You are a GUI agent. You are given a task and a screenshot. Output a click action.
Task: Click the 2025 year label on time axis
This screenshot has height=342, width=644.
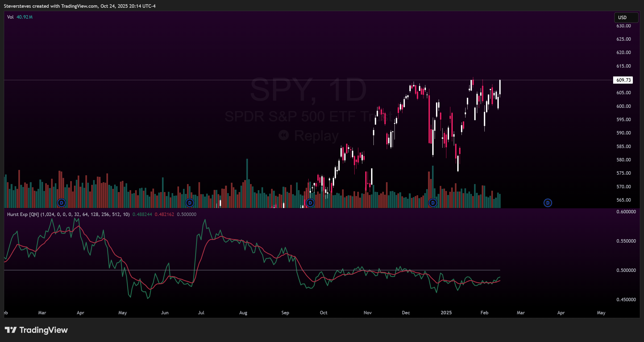coord(446,313)
